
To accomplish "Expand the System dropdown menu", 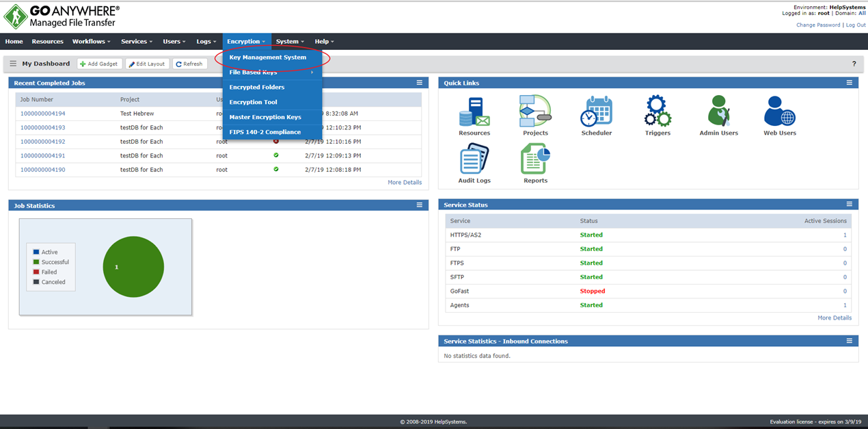I will click(x=290, y=42).
